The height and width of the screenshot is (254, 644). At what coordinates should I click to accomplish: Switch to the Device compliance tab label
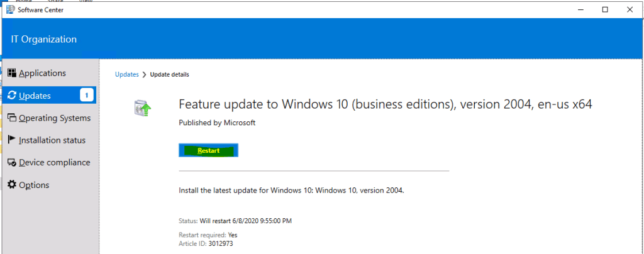coord(55,163)
